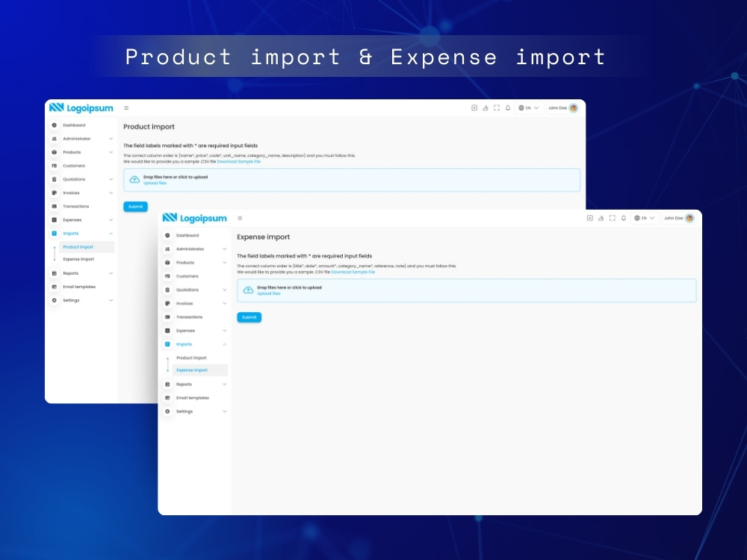Expand Products chevron in Expense import sidebar
Viewport: 747px width, 560px height.
pos(224,263)
